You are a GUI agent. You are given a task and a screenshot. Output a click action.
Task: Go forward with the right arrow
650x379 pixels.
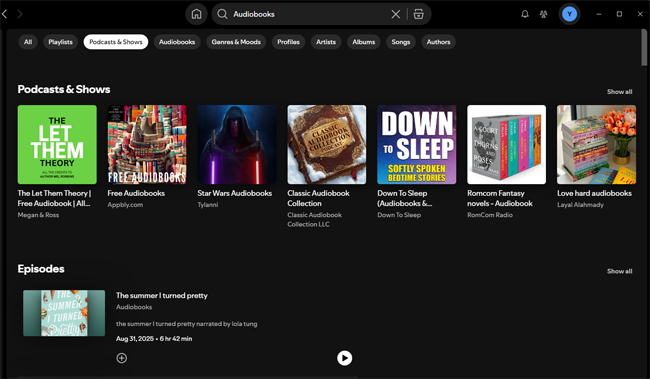click(19, 14)
